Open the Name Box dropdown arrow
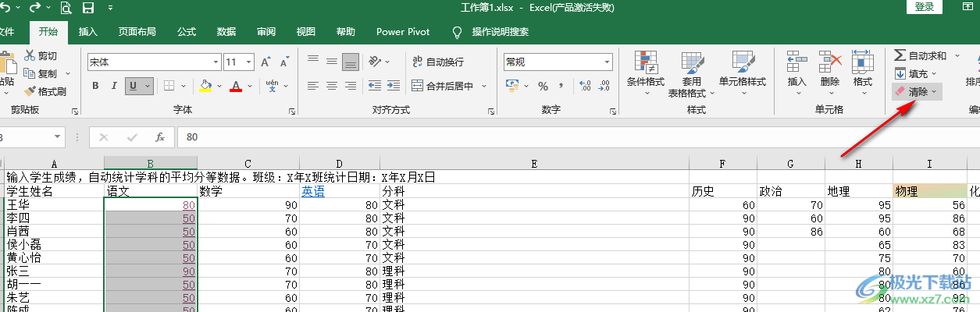The width and height of the screenshot is (980, 312). click(58, 136)
